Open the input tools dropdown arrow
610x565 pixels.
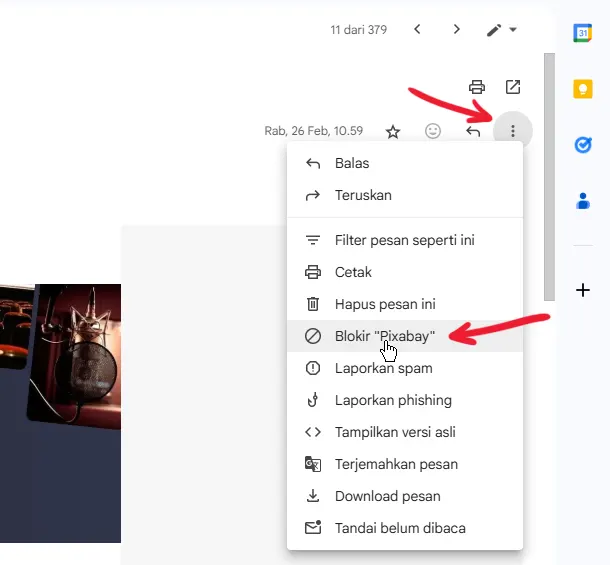[513, 30]
